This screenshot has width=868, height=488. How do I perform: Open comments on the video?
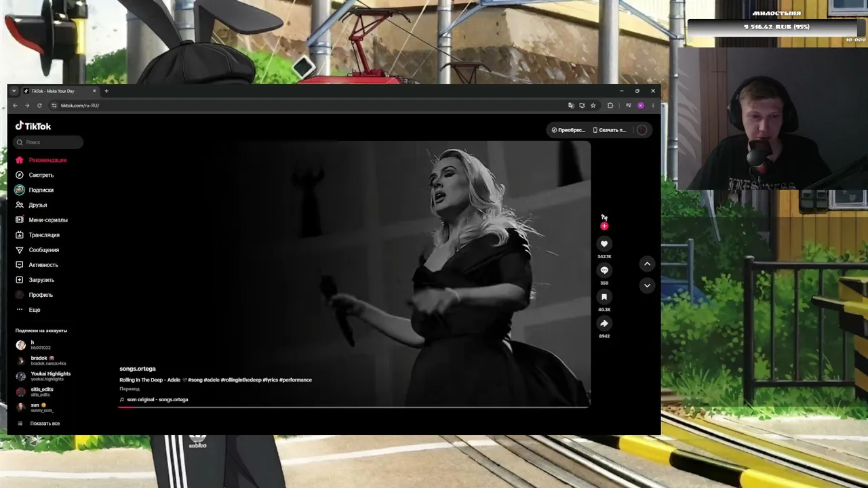[604, 270]
